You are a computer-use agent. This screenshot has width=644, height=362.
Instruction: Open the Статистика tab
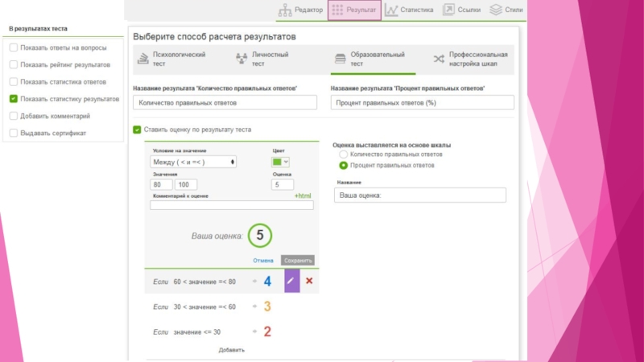click(409, 10)
